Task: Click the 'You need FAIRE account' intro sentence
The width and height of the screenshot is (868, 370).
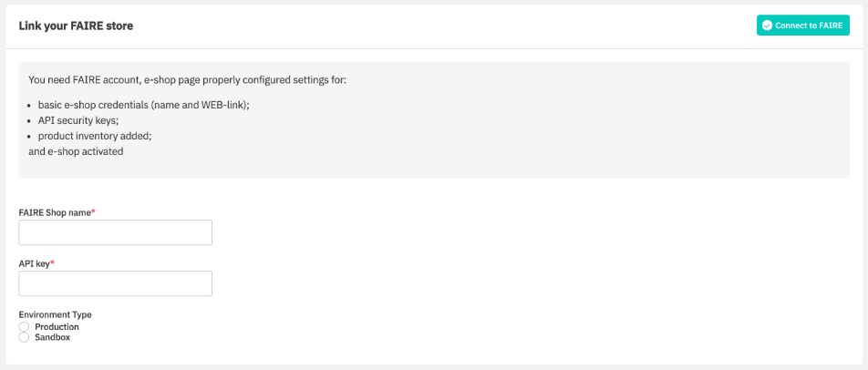Action: click(187, 80)
